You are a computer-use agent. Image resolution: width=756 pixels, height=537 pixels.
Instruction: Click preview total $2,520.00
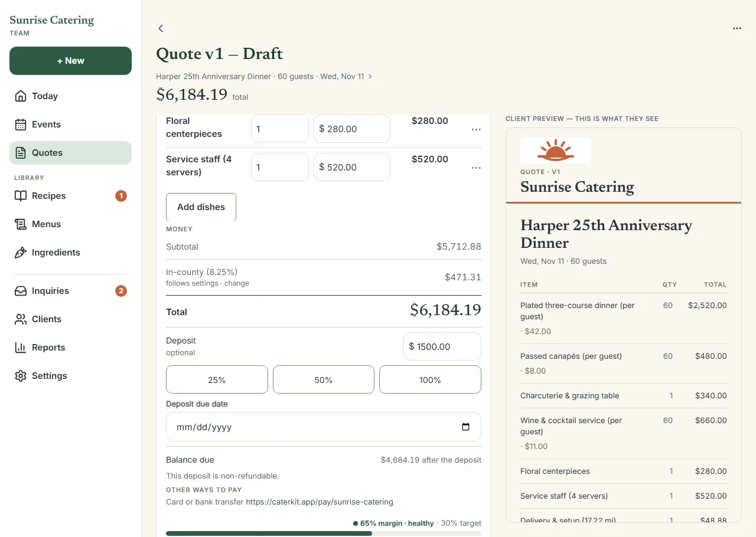[x=708, y=306]
